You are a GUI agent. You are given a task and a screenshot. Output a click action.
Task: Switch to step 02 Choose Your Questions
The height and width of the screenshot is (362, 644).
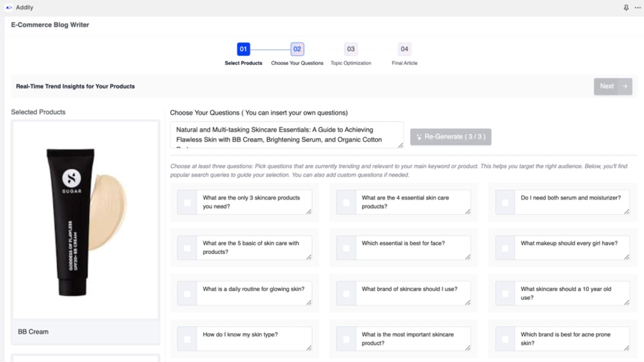(297, 49)
